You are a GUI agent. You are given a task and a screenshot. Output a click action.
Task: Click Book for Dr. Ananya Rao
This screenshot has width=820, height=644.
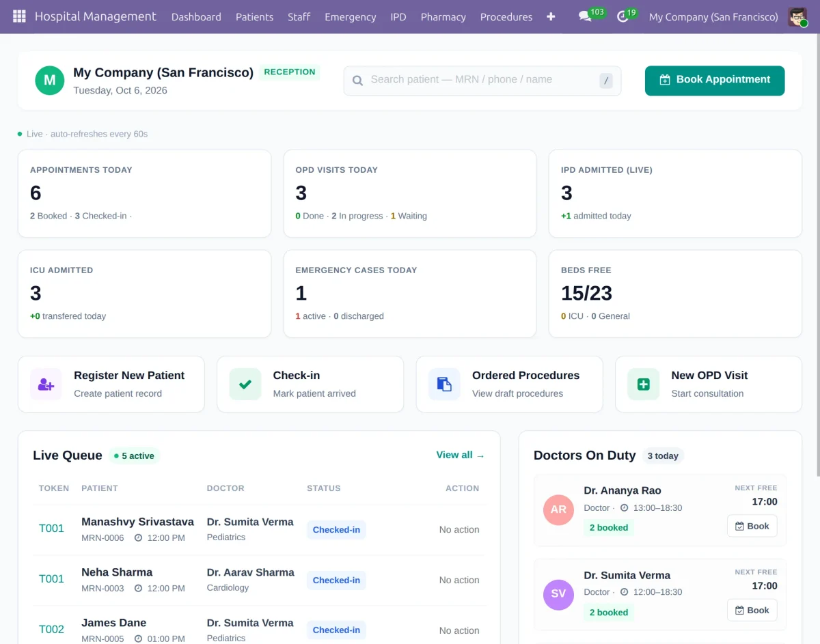click(x=752, y=526)
